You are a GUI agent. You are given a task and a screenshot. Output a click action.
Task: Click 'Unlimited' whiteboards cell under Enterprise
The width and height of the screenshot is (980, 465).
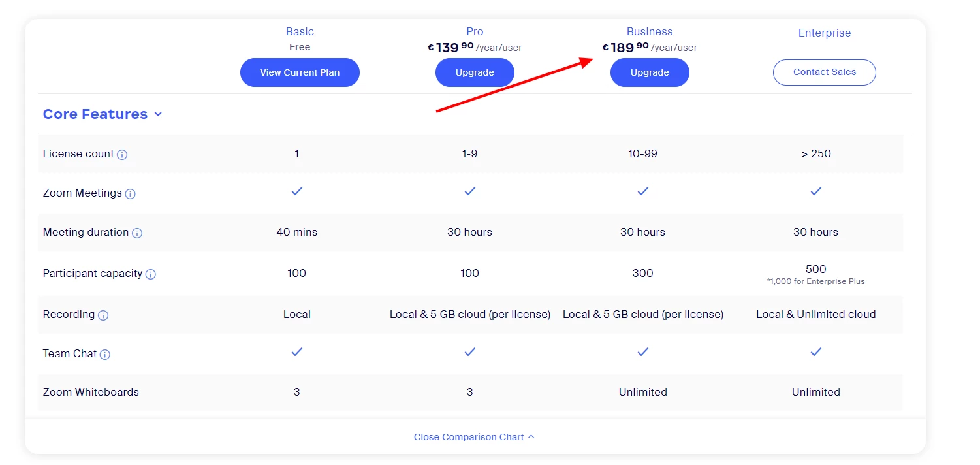tap(816, 393)
